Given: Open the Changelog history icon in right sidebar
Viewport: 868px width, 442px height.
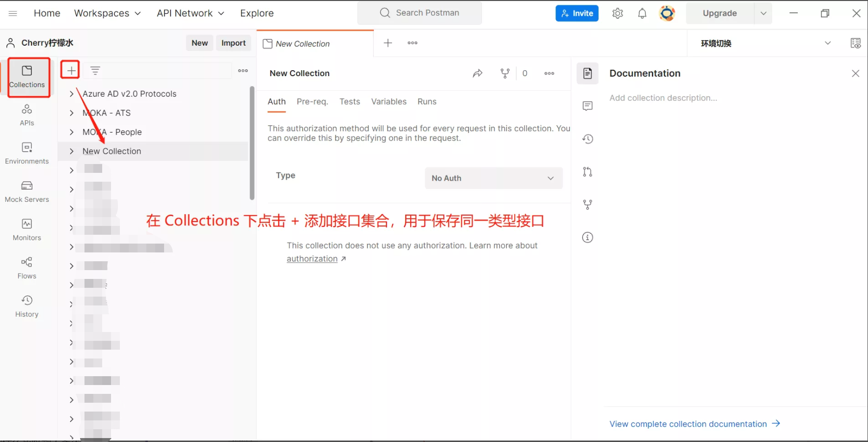Looking at the screenshot, I should [x=588, y=139].
